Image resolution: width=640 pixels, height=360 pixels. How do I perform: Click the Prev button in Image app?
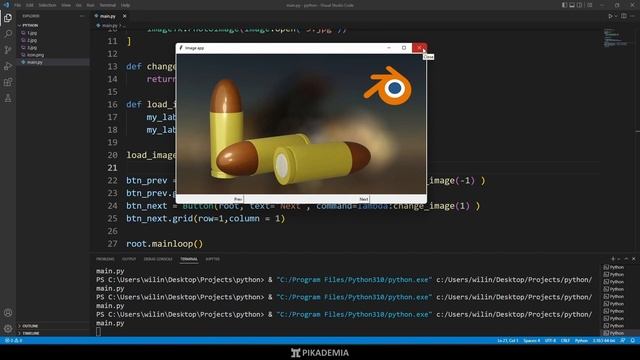(238, 199)
